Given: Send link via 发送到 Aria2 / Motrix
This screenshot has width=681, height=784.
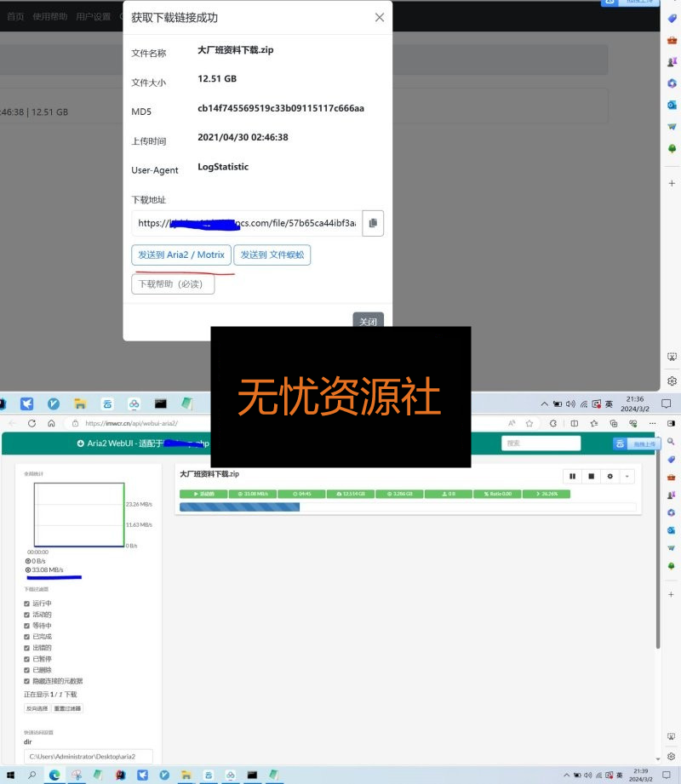Looking at the screenshot, I should click(x=180, y=255).
